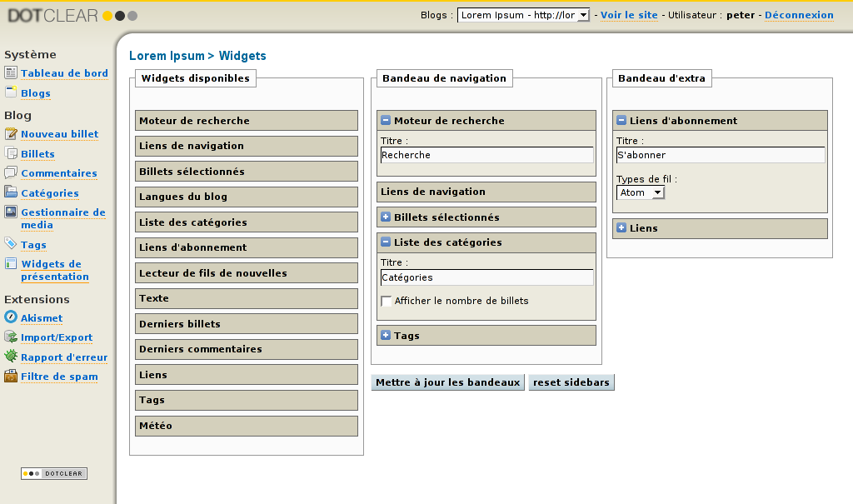Enable Afficher le nombre de billets checkbox
853x504 pixels.
[x=387, y=302]
